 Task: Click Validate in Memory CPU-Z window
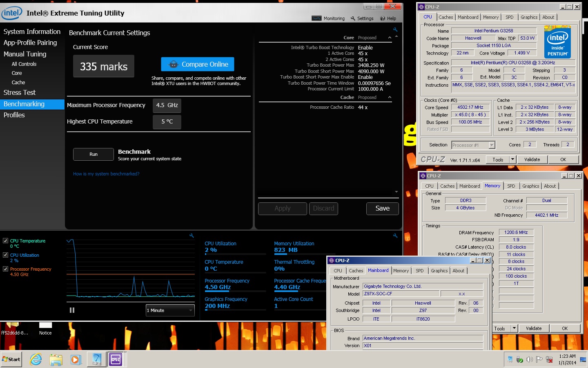[534, 328]
